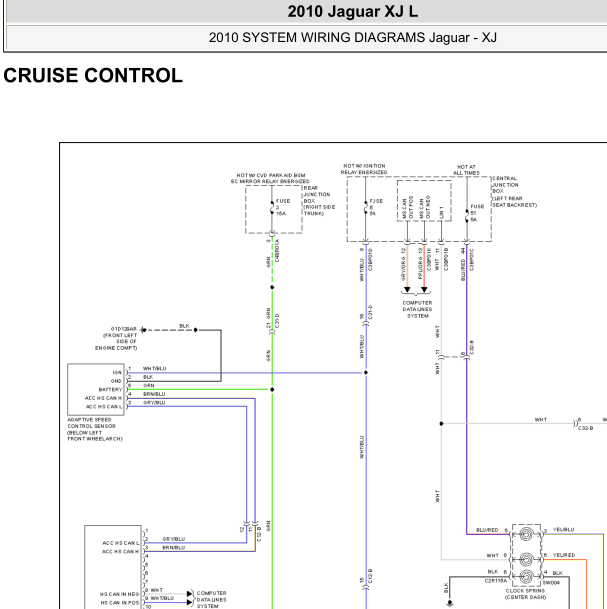Select the 'FUSE 2 15A' label
607x609 pixels.
click(x=283, y=207)
